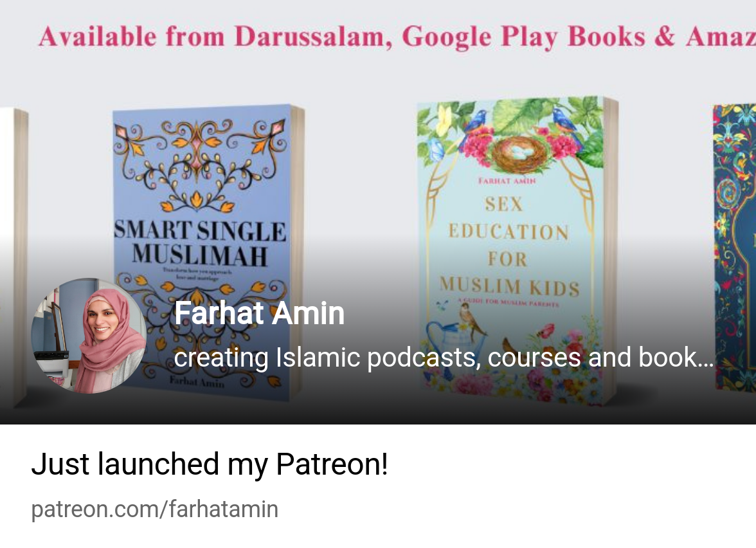The height and width of the screenshot is (548, 756).
Task: Click the patreon.com/farhatamin link
Action: point(155,509)
